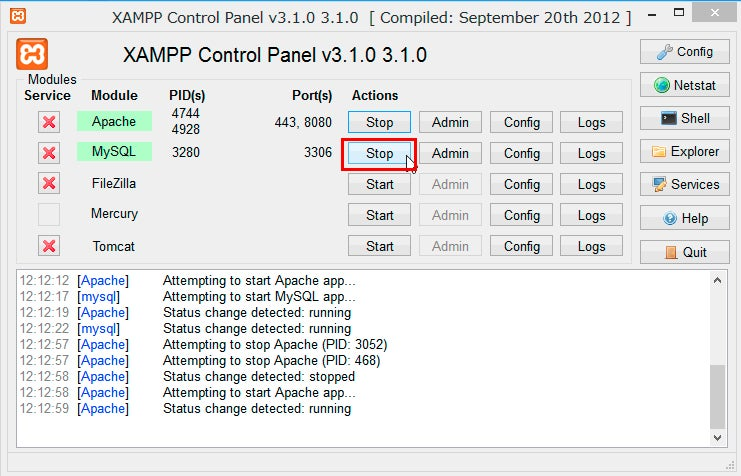Click Apache PID '4744'
This screenshot has width=741, height=476.
186,113
